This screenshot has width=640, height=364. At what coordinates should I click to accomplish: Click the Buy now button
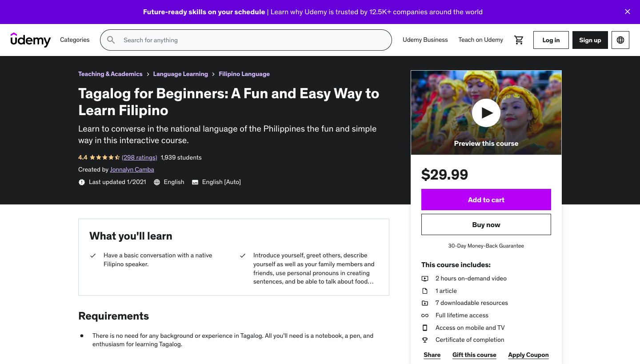click(x=486, y=224)
